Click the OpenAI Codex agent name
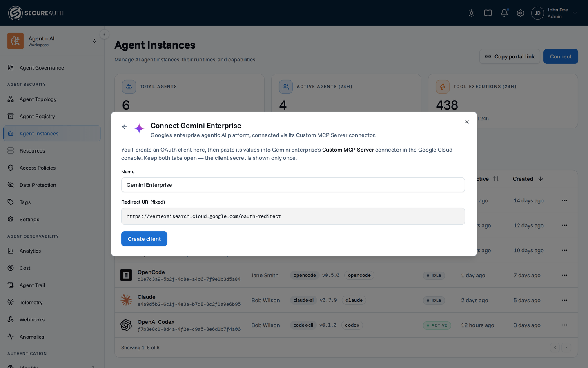This screenshot has width=588, height=368. coord(156,322)
